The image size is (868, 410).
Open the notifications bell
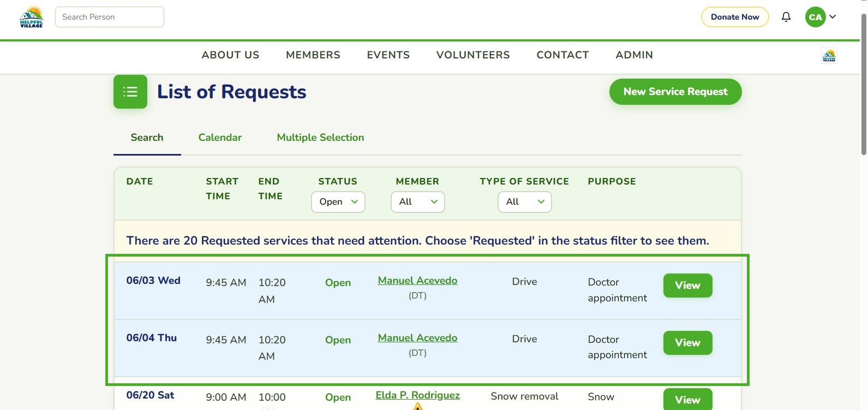click(x=786, y=17)
